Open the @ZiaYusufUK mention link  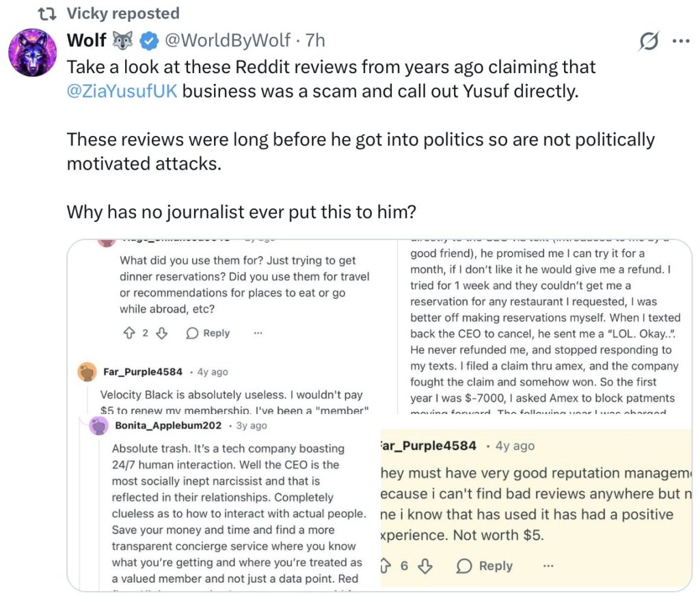122,91
